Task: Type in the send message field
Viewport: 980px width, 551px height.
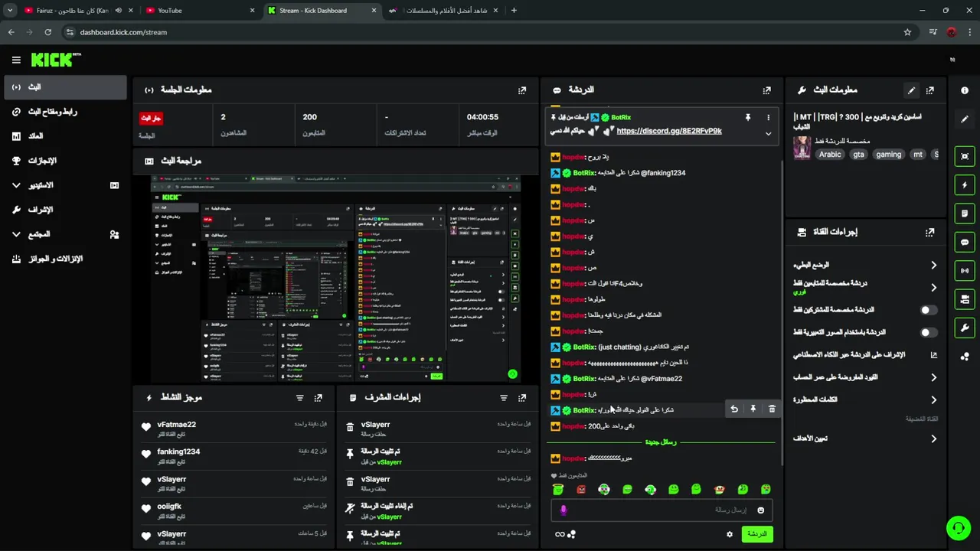Action: pos(661,510)
